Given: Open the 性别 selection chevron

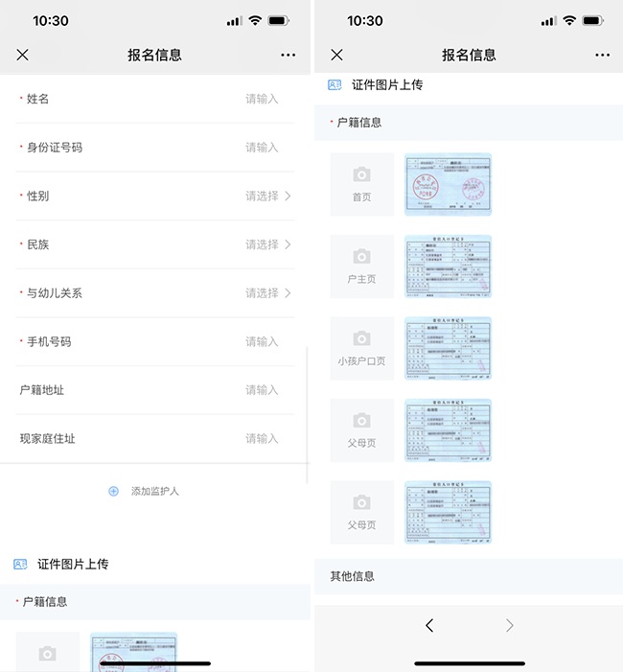Looking at the screenshot, I should (x=288, y=196).
